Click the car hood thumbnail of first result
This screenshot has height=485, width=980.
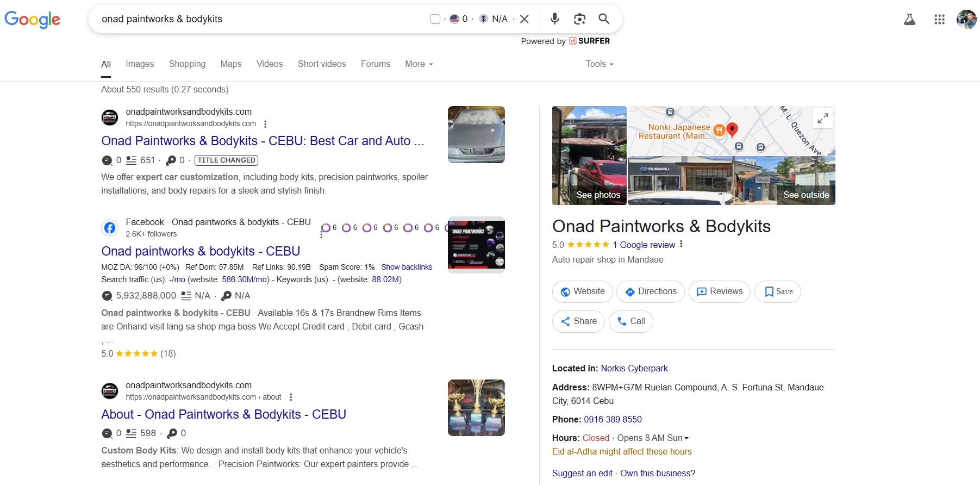[476, 134]
